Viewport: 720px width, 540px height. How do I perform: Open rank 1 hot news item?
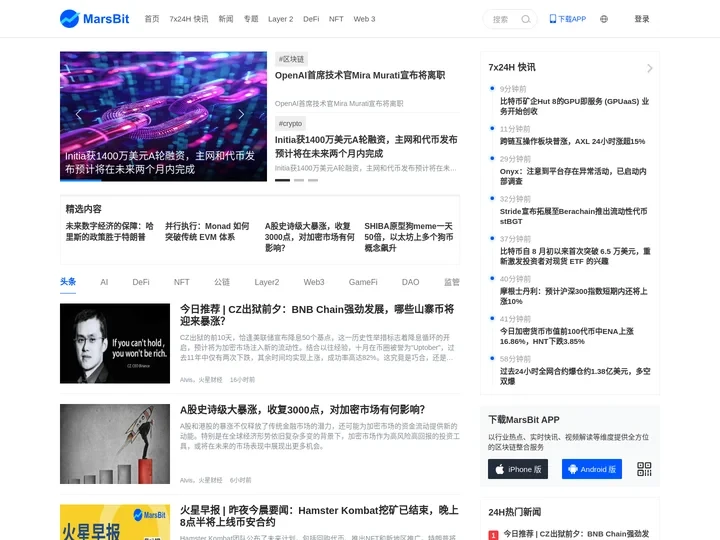(576, 534)
